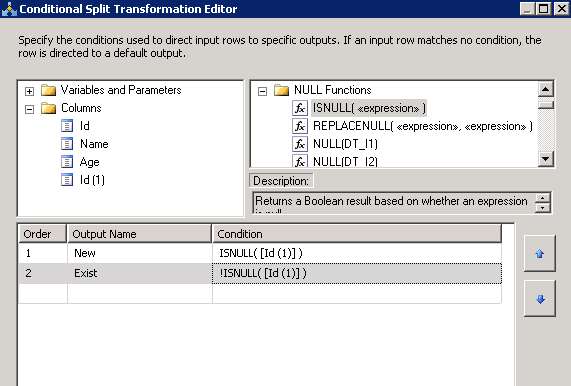Click the fx icon beside NULL(DT_I2)
571x386 pixels.
[x=300, y=161]
